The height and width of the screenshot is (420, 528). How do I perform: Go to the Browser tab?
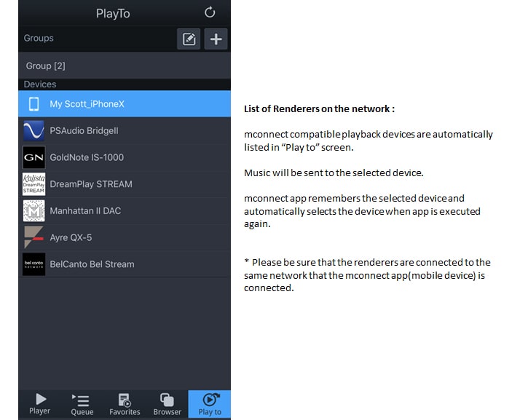(167, 404)
